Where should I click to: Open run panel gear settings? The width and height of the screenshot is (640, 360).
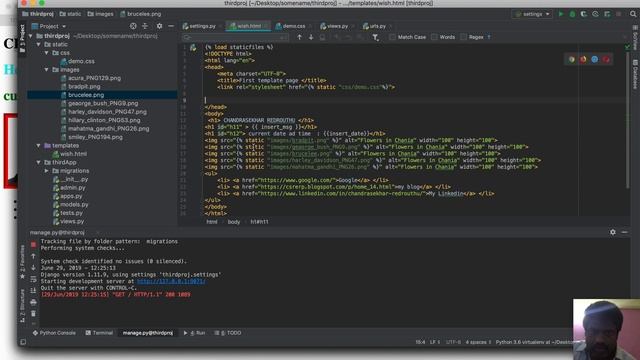click(613, 232)
